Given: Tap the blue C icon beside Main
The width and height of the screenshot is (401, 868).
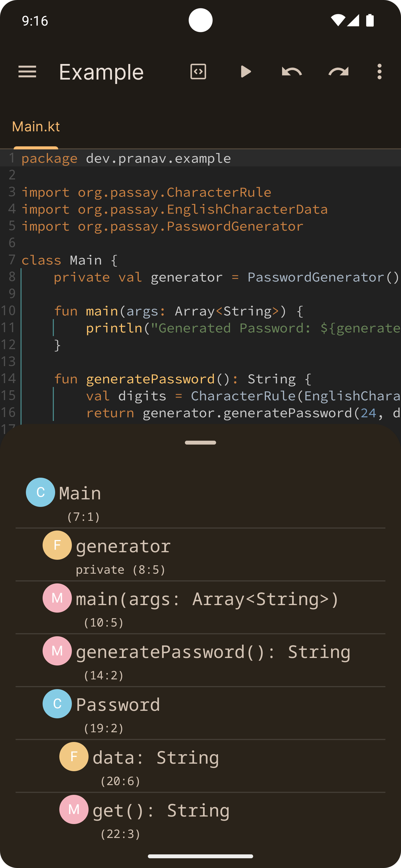Looking at the screenshot, I should tap(40, 492).
